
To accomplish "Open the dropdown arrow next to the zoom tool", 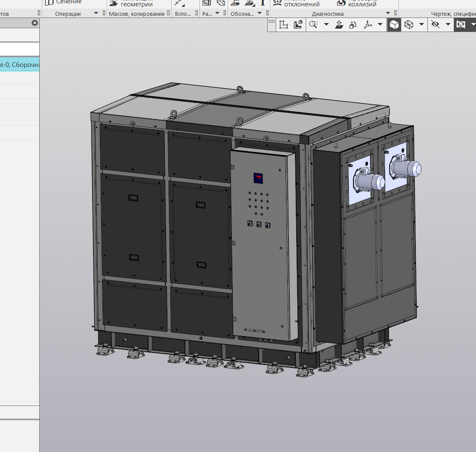I will coord(327,25).
